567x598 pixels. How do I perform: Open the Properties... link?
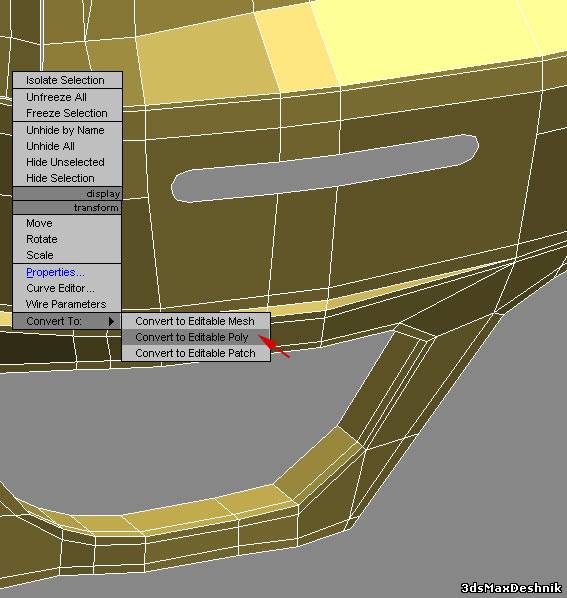tap(55, 272)
